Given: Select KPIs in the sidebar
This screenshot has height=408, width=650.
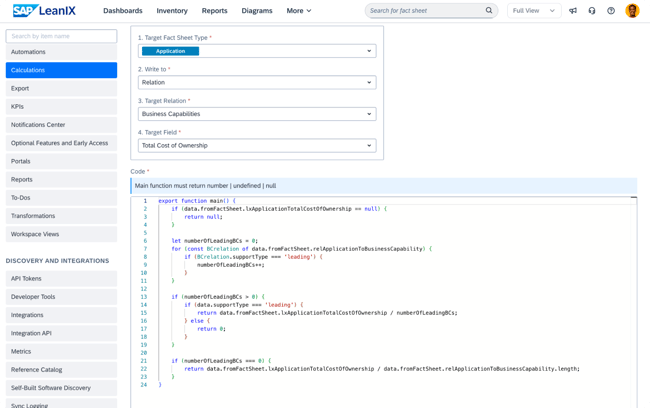Looking at the screenshot, I should pos(61,107).
